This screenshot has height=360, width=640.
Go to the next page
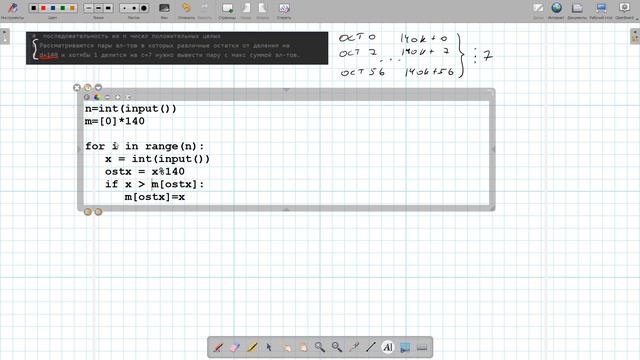tap(262, 8)
